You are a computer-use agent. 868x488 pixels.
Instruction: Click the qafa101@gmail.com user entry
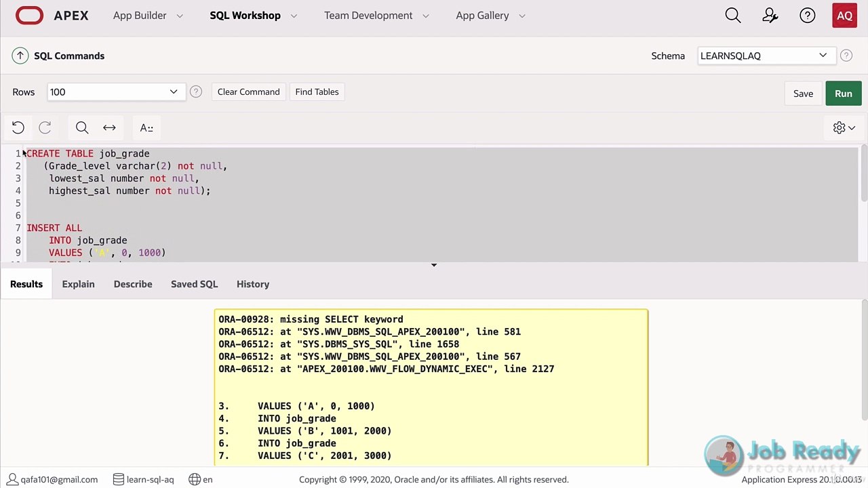pos(53,479)
